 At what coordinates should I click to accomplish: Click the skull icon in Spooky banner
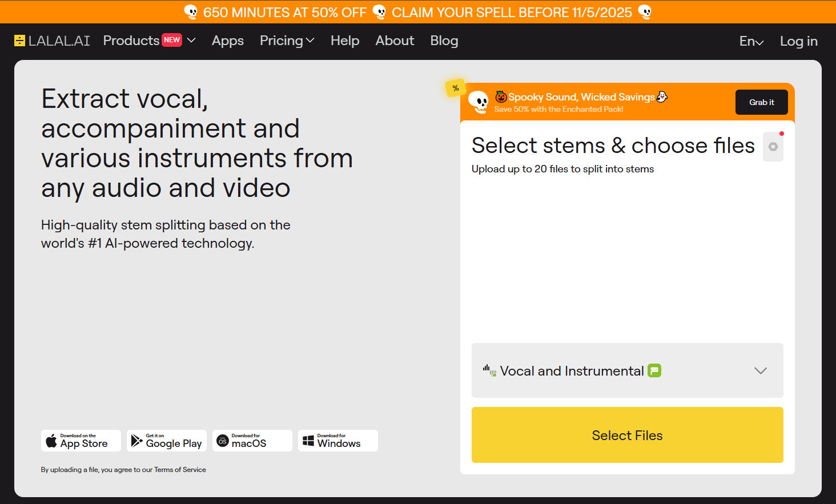479,102
